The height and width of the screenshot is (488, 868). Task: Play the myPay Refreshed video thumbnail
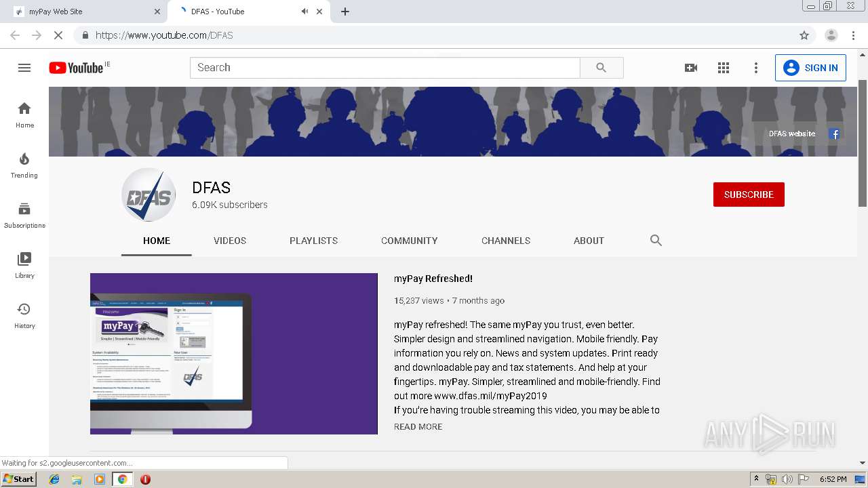click(x=234, y=354)
